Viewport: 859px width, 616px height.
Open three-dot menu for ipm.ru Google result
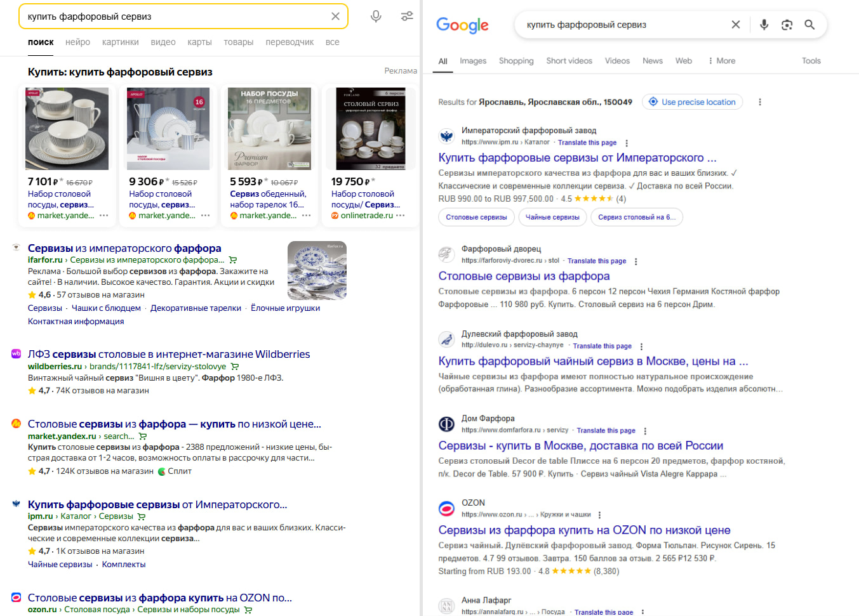(x=627, y=143)
